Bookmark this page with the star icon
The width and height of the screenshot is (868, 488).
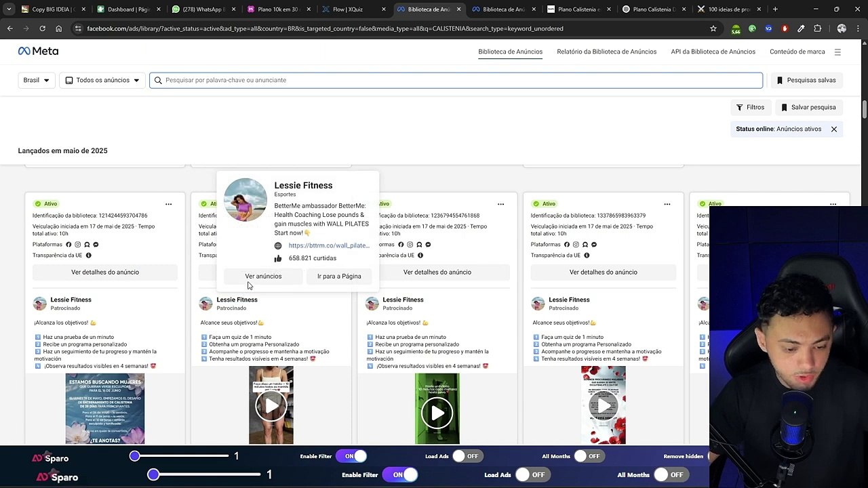pos(713,28)
